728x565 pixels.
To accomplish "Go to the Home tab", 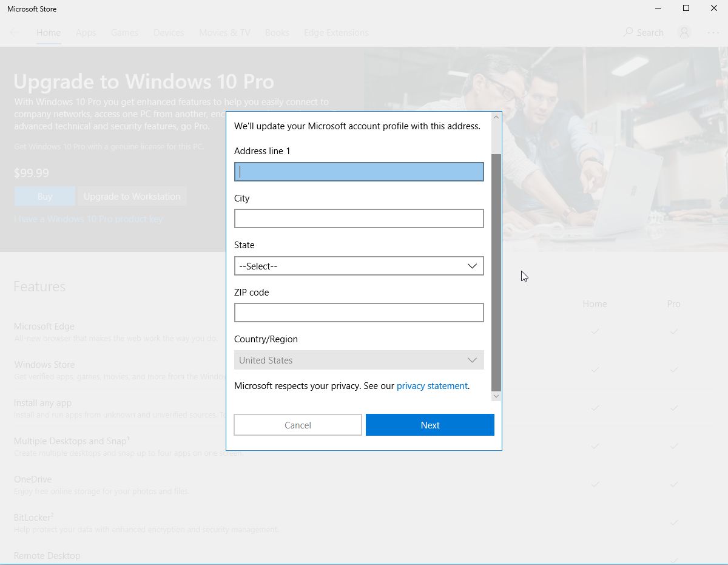I will (49, 33).
